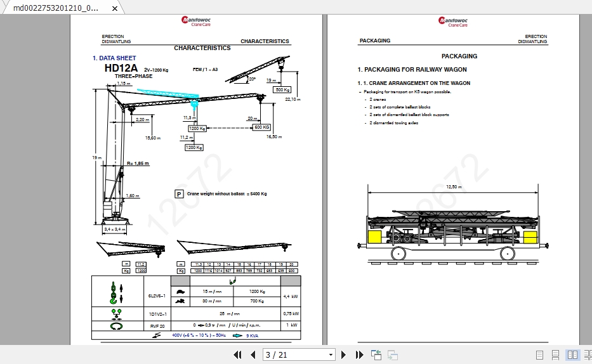Select two-page continuous scrolling layout
This screenshot has width=592, height=364.
588,355
